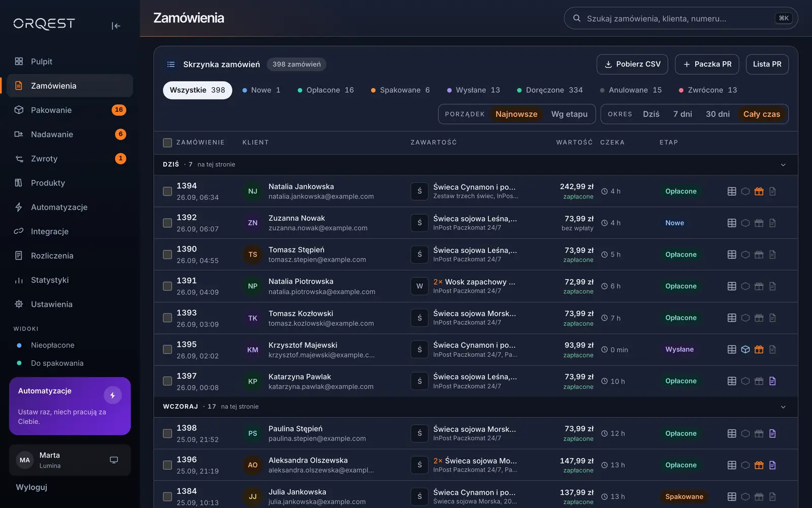Open Produkty in the sidebar
The width and height of the screenshot is (812, 508).
point(70,183)
